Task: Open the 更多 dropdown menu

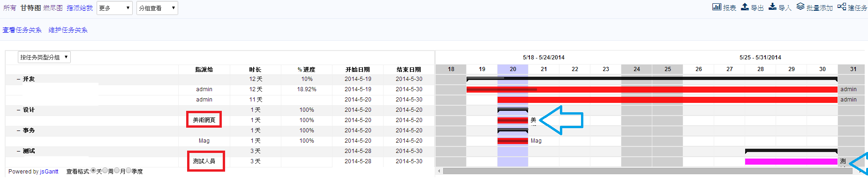Action: click(x=114, y=8)
